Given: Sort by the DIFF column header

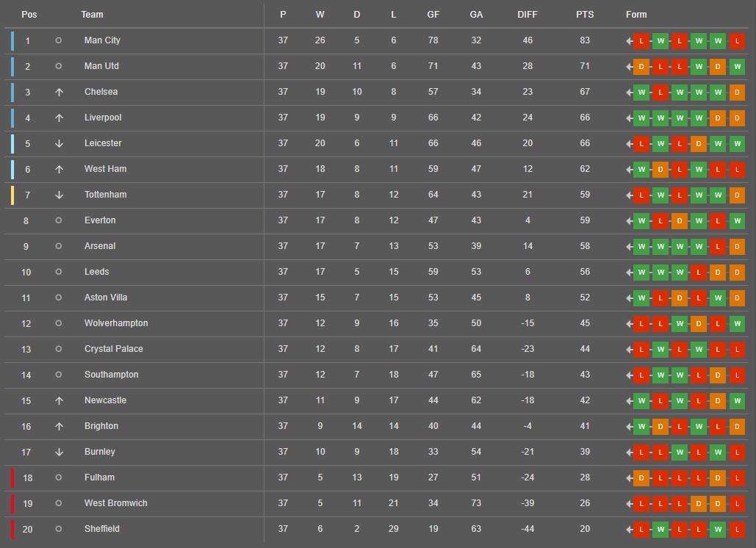Looking at the screenshot, I should point(527,15).
